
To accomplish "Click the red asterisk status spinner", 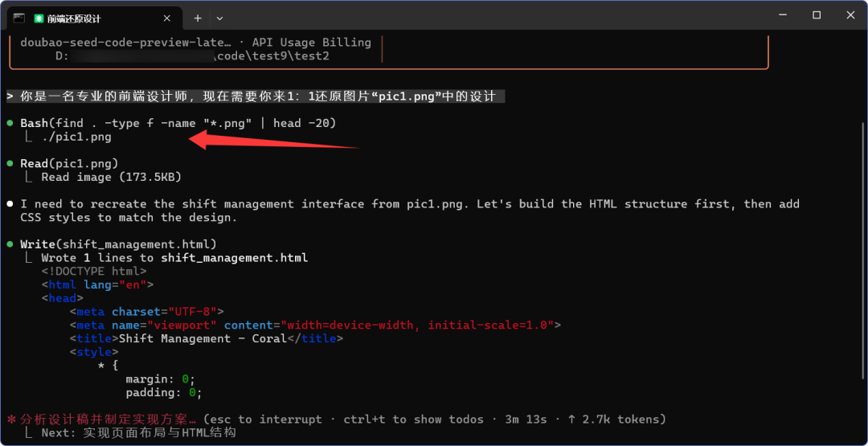I will pyautogui.click(x=11, y=419).
